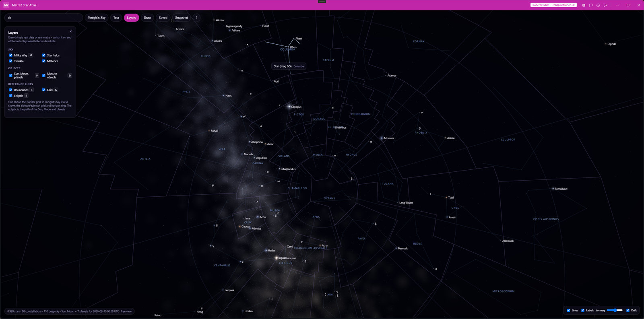Uncheck the Labels option at bottom
The width and height of the screenshot is (644, 319).
[x=583, y=310]
